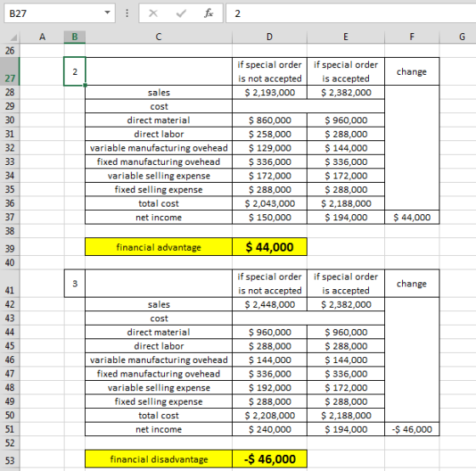The width and height of the screenshot is (476, 471).
Task: Open the Name Box dropdown arrow
Action: (x=107, y=13)
